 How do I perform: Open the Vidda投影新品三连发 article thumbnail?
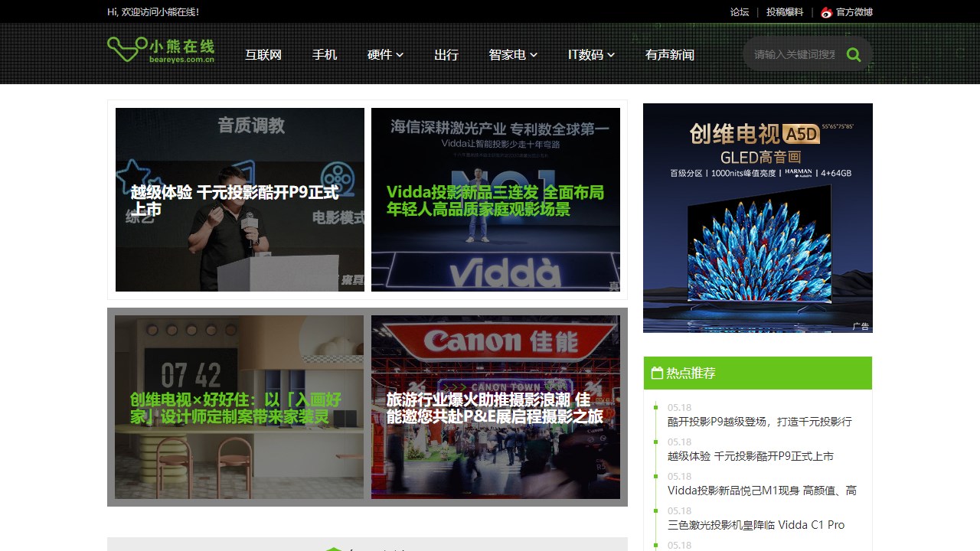click(x=495, y=200)
